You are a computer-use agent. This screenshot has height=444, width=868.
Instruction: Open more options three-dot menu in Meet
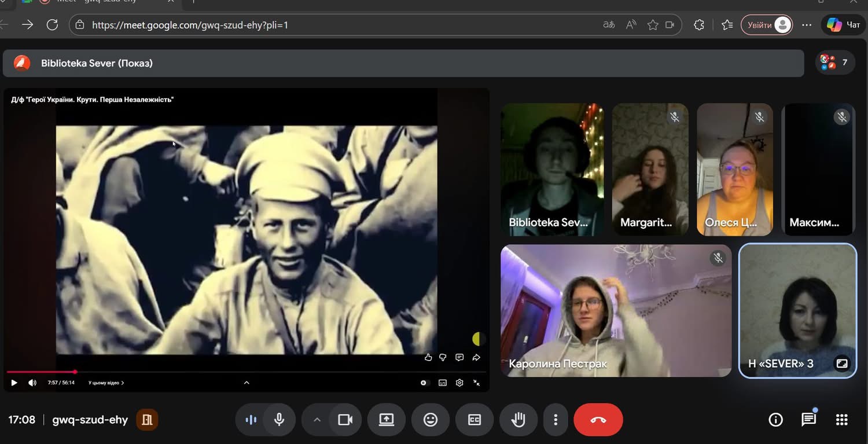click(x=556, y=420)
